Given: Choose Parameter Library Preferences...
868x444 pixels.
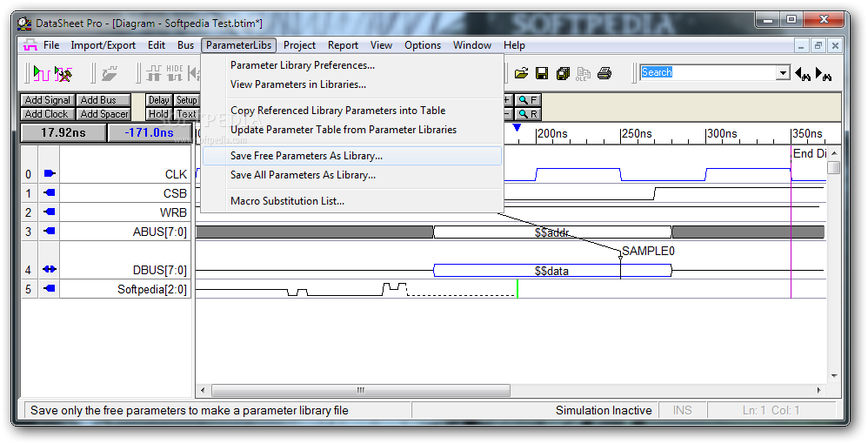Looking at the screenshot, I should [352, 64].
